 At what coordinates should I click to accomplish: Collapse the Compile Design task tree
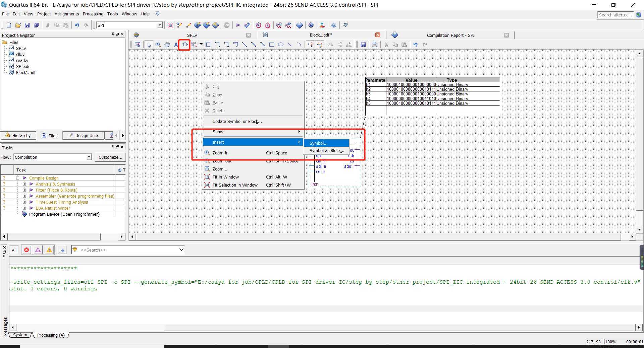[x=17, y=178]
